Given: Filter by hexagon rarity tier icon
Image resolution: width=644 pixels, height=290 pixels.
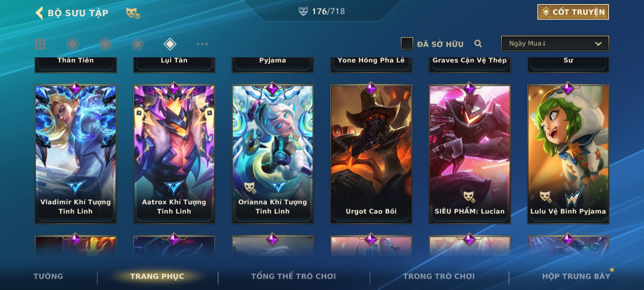Looking at the screenshot, I should (105, 44).
